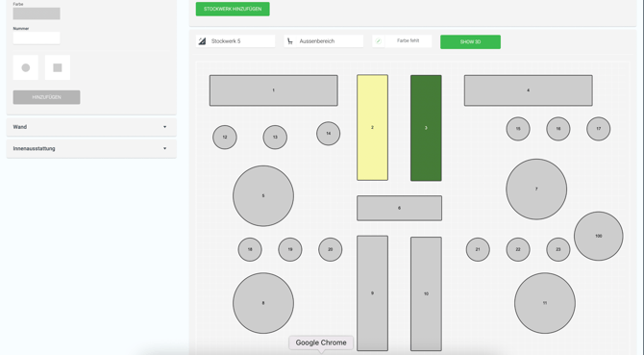Image resolution: width=644 pixels, height=355 pixels.
Task: Select small round table 18
Action: coord(250,249)
